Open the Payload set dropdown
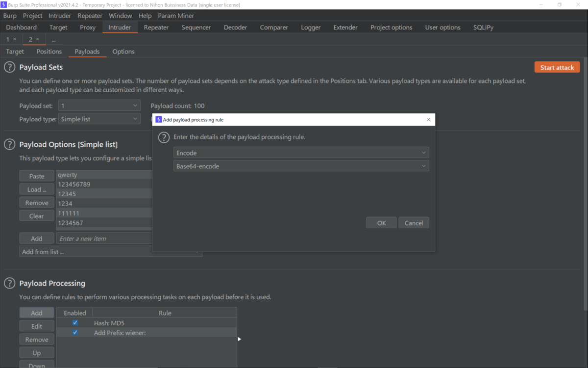 coord(99,105)
